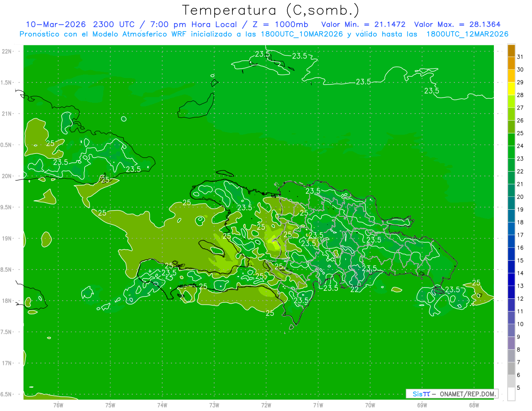Click the '20N' latitude label
This screenshot has height=411, width=532.
tap(7, 176)
